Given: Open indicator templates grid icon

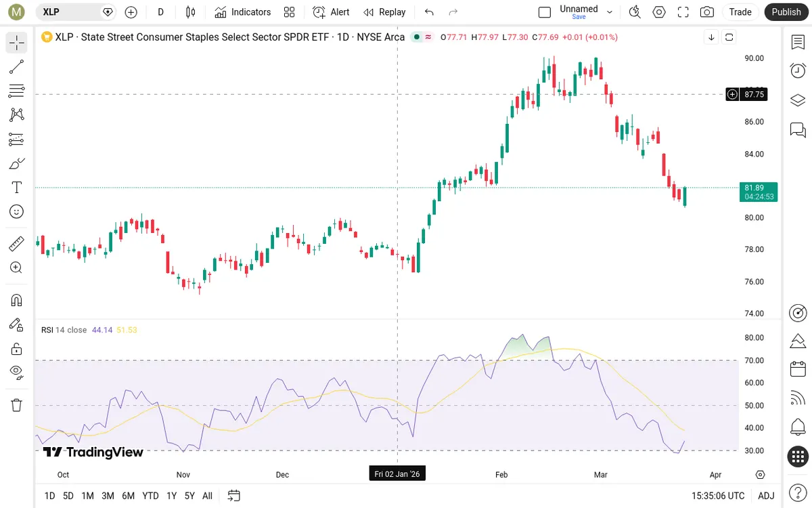Looking at the screenshot, I should tap(290, 12).
